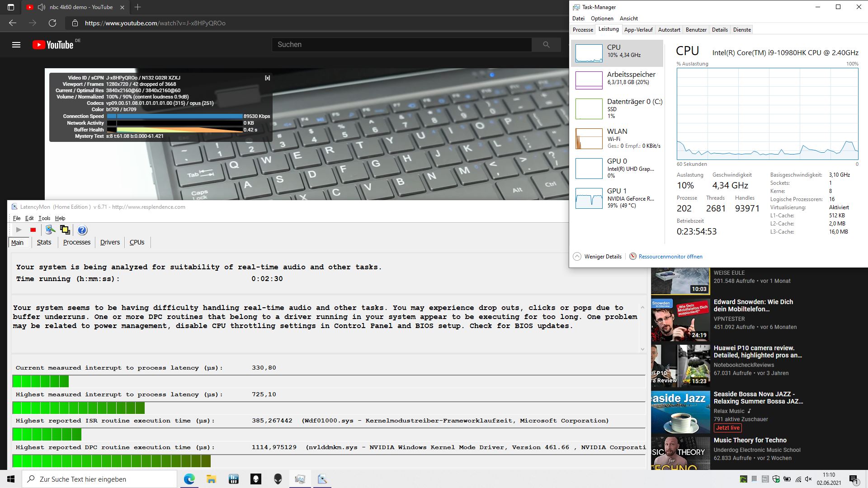Click the browser address bar URL
Image resolution: width=868 pixels, height=488 pixels.
155,23
